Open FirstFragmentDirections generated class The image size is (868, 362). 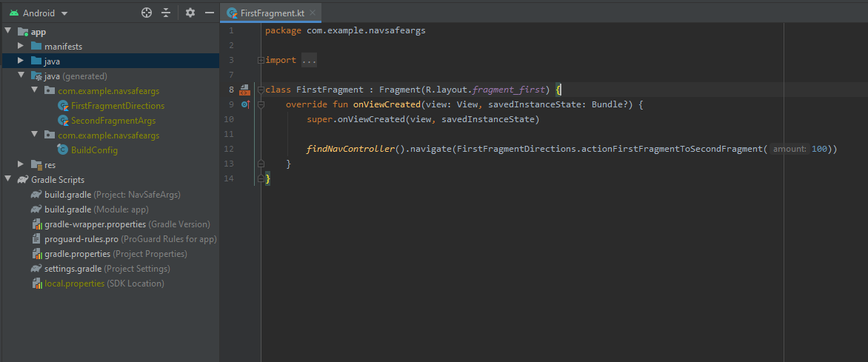click(x=117, y=106)
